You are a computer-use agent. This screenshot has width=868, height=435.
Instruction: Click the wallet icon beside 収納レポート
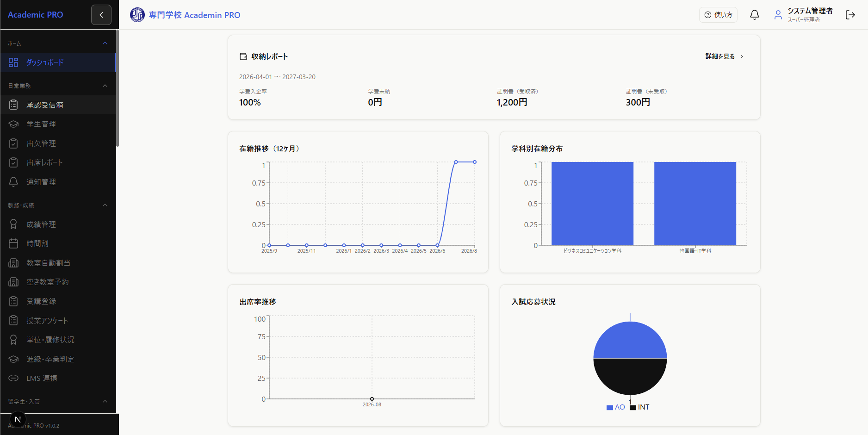click(243, 56)
